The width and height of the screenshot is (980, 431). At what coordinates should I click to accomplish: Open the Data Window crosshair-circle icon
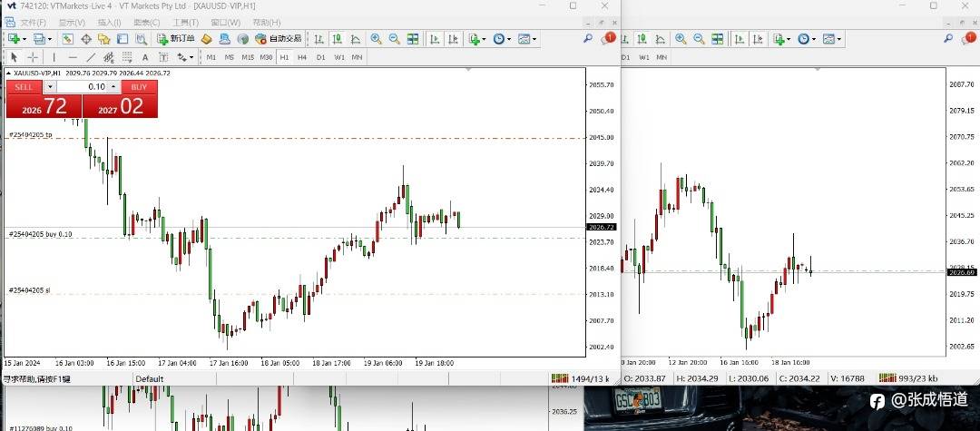[86, 39]
